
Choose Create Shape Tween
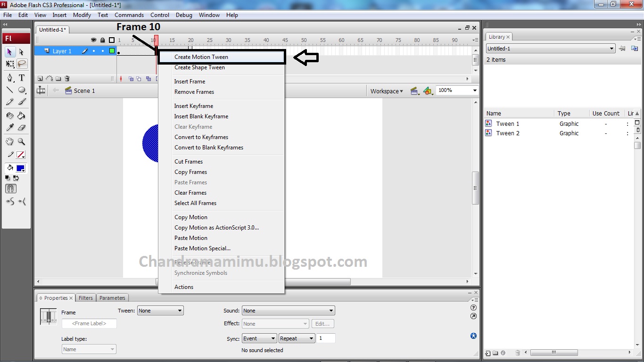[x=222, y=67]
